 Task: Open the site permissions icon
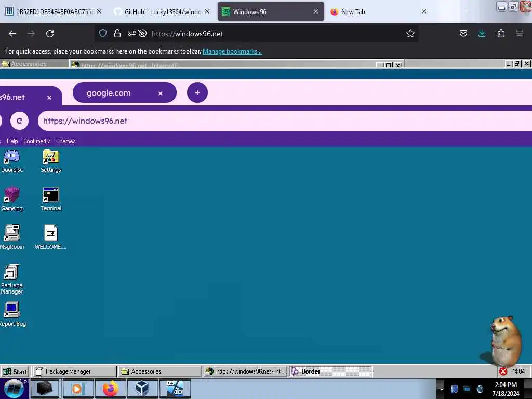tap(131, 33)
